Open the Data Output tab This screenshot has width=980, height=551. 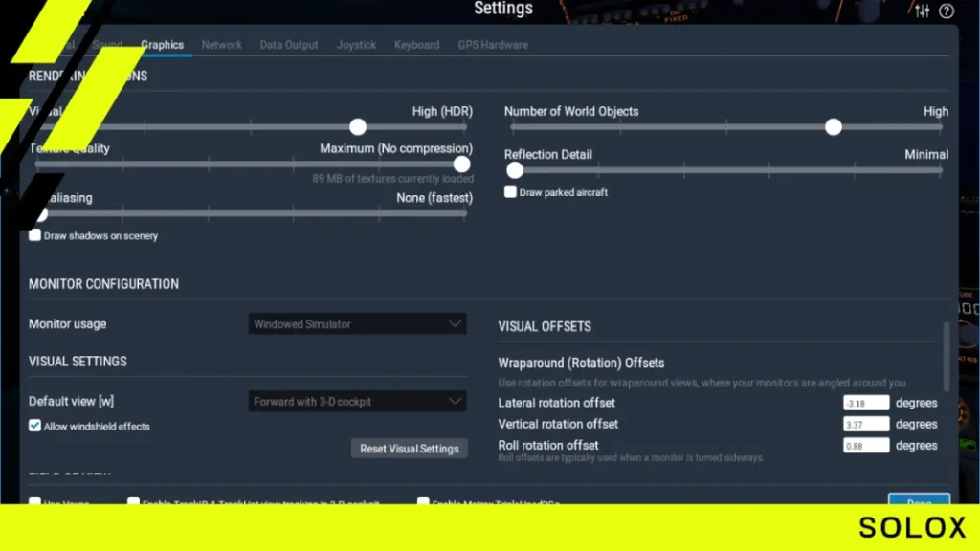click(289, 45)
